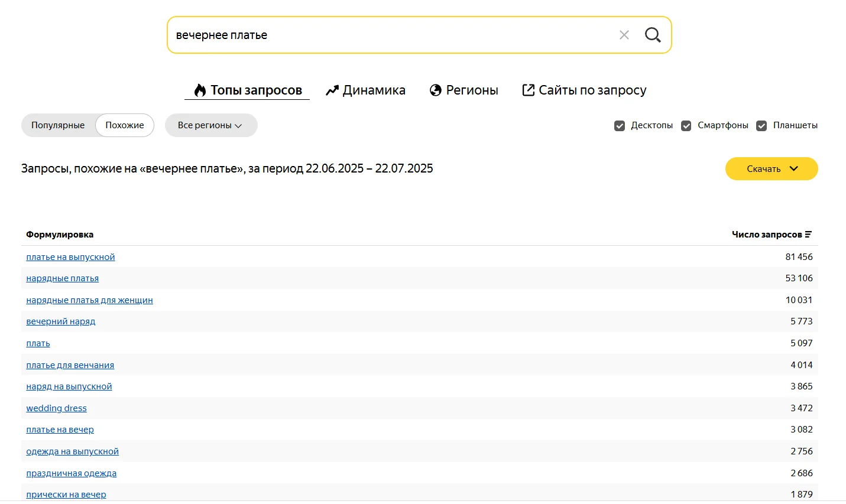Uncheck the Десктопы checkbox
This screenshot has height=504, width=846.
pyautogui.click(x=620, y=126)
